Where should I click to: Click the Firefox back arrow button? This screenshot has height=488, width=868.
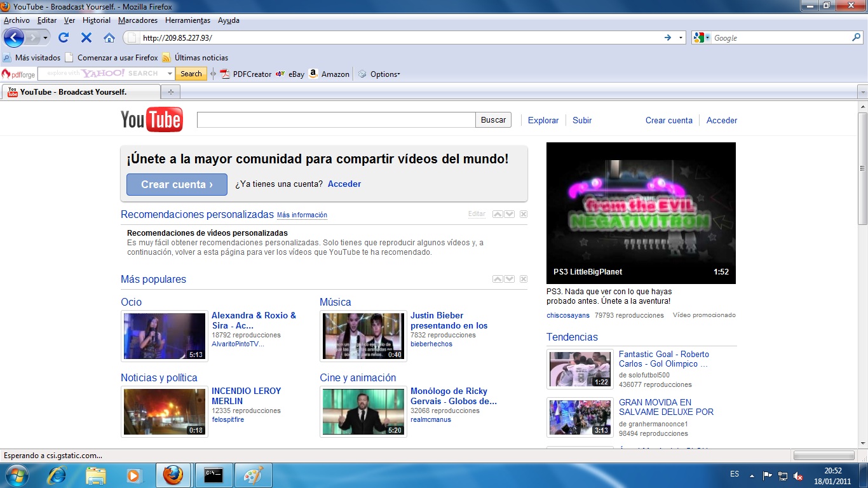[x=13, y=37]
